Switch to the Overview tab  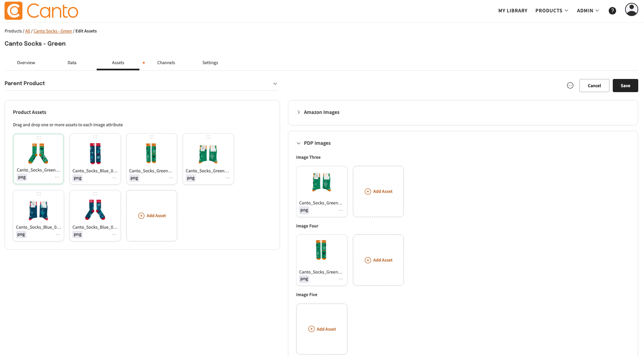coord(26,63)
